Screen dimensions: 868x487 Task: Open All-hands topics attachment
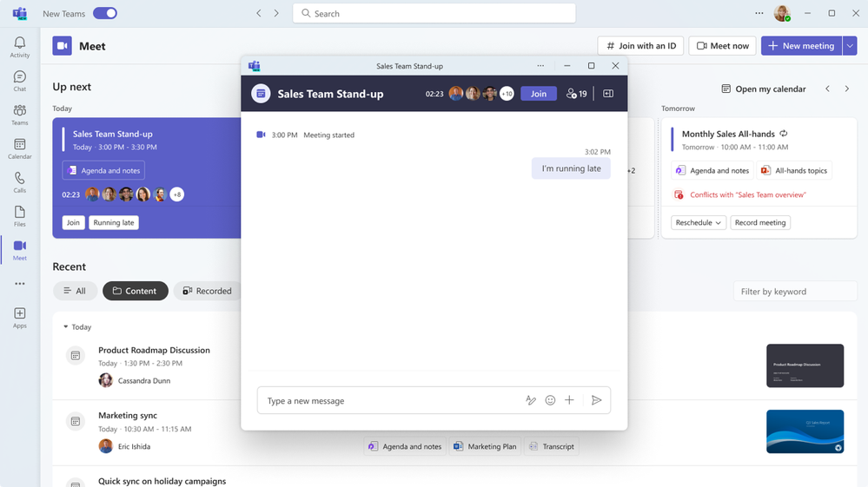click(x=794, y=170)
